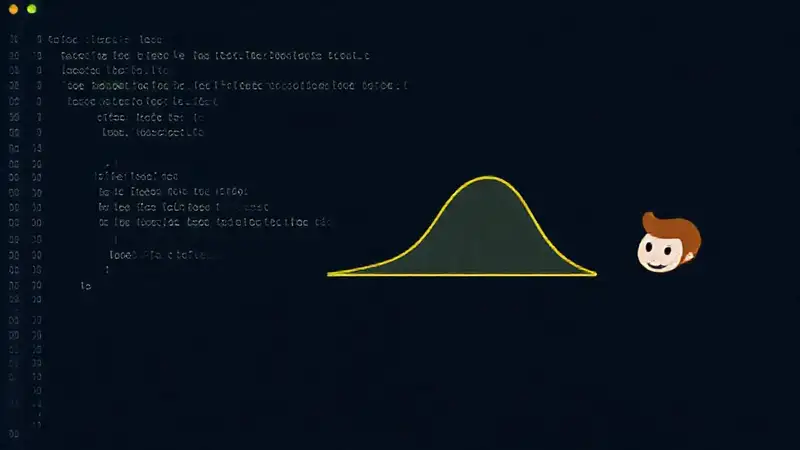Click the cartoon face with orange hair
This screenshot has height=450, width=800.
tap(669, 242)
